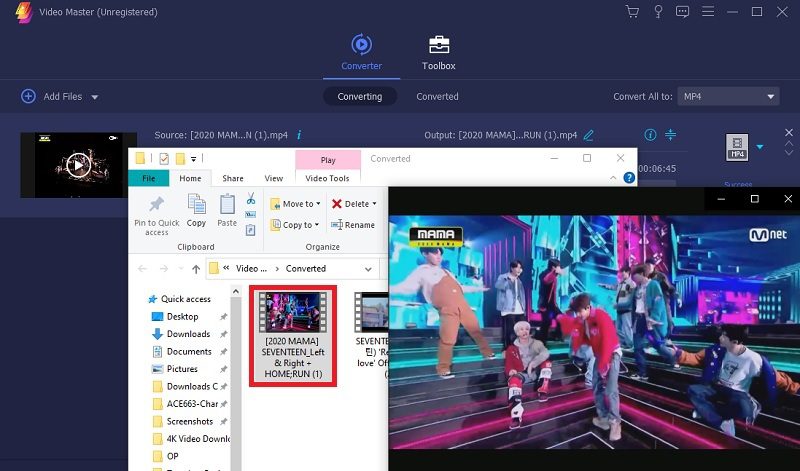This screenshot has height=471, width=800.
Task: Open the Toolbox tab
Action: click(x=439, y=52)
